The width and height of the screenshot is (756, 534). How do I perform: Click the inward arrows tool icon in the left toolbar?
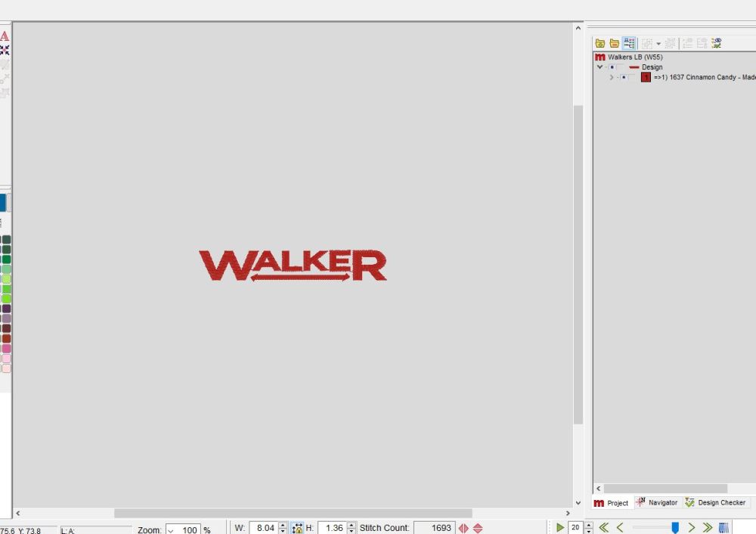[x=5, y=50]
